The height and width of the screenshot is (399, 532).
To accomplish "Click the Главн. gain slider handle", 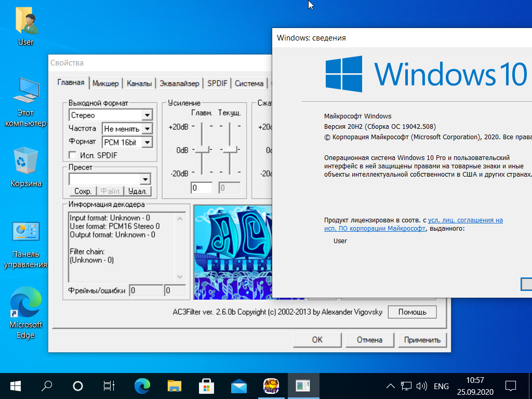I will (202, 149).
